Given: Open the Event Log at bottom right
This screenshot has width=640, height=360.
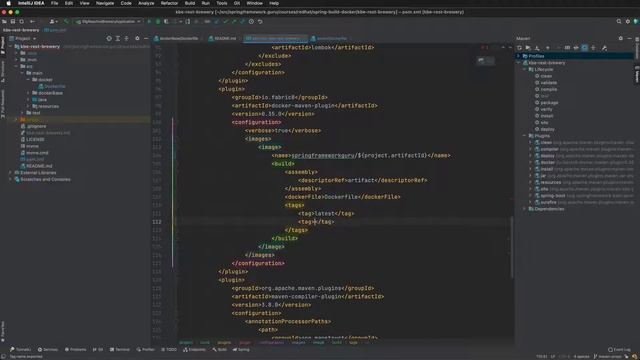Looking at the screenshot, I should (x=619, y=350).
